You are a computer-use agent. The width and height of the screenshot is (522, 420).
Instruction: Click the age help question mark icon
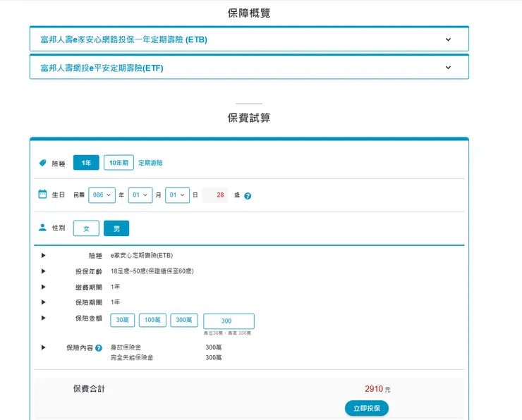click(x=248, y=196)
